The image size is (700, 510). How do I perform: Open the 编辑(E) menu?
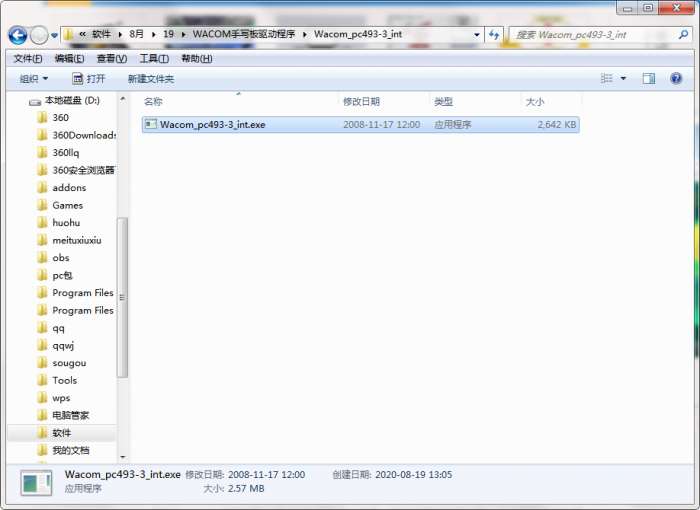[x=69, y=59]
